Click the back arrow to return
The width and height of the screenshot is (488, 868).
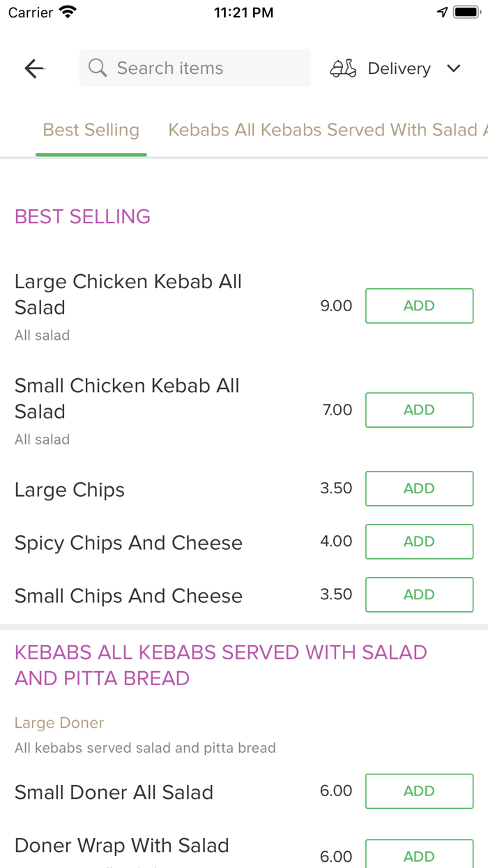tap(33, 68)
